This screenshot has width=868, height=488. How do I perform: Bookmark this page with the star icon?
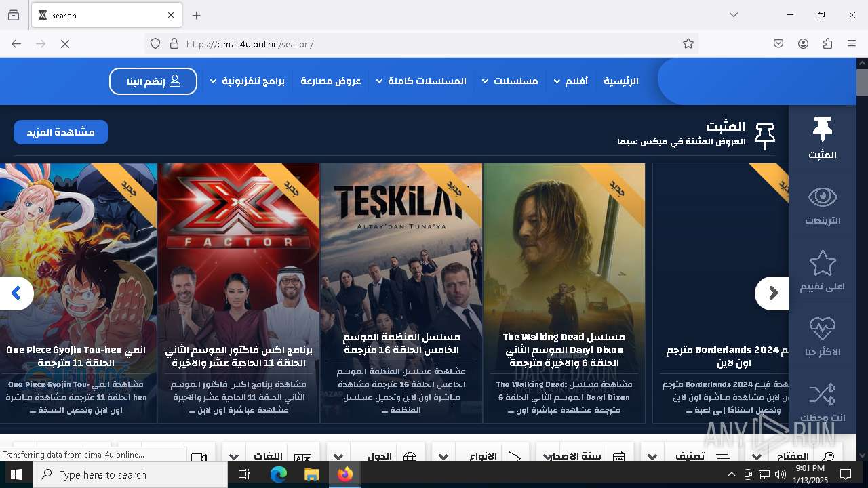point(688,44)
